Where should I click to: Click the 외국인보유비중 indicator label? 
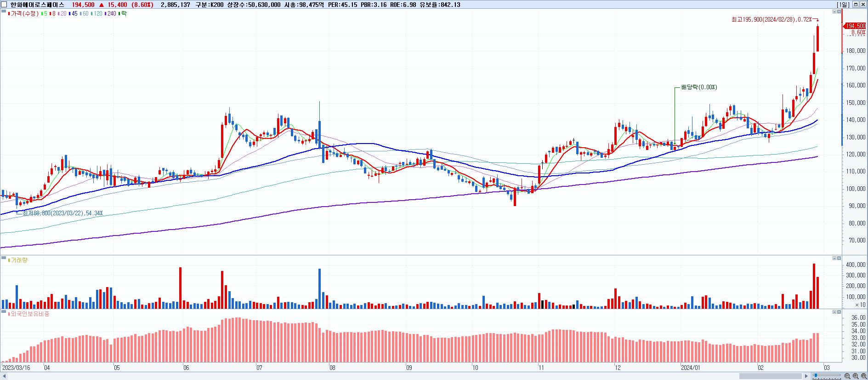(x=30, y=314)
